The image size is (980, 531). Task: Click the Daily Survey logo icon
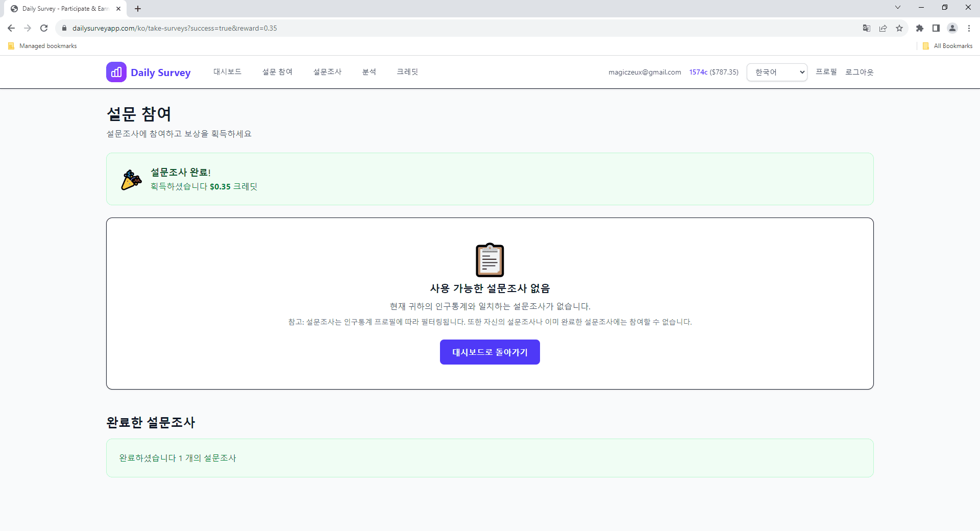pyautogui.click(x=116, y=72)
